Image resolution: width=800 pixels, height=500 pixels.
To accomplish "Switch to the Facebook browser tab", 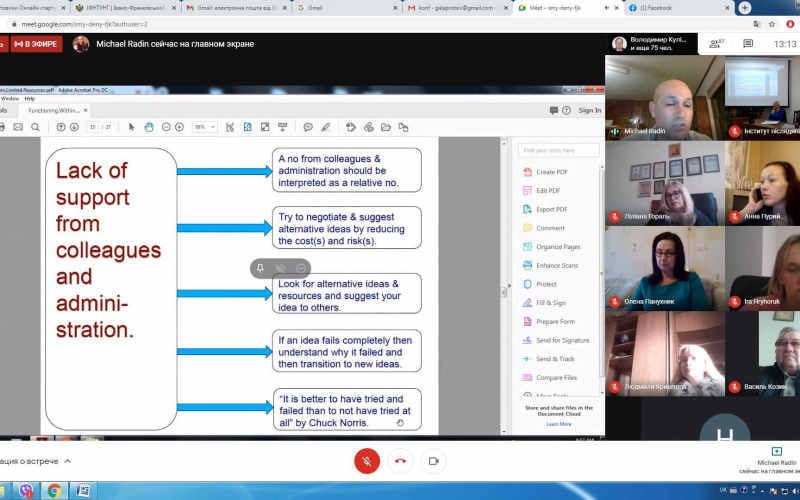I will pyautogui.click(x=679, y=8).
